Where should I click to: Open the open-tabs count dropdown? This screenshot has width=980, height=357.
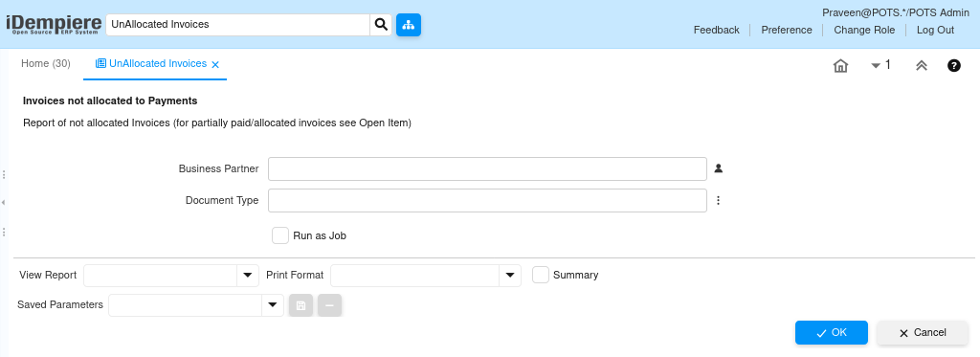pyautogui.click(x=881, y=65)
